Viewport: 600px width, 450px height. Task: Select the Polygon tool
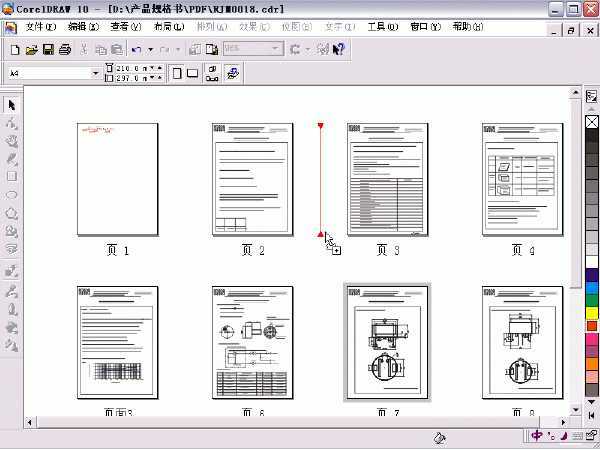[x=11, y=213]
